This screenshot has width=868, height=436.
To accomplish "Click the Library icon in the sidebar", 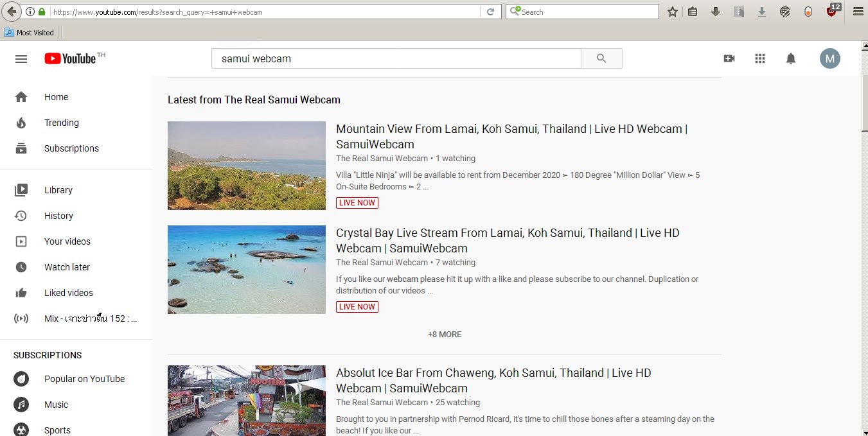I will click(21, 190).
